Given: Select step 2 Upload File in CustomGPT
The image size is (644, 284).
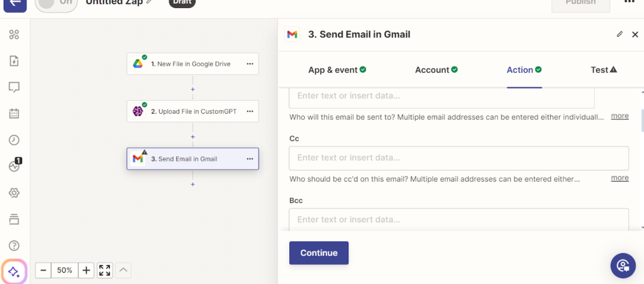Looking at the screenshot, I should 192,111.
